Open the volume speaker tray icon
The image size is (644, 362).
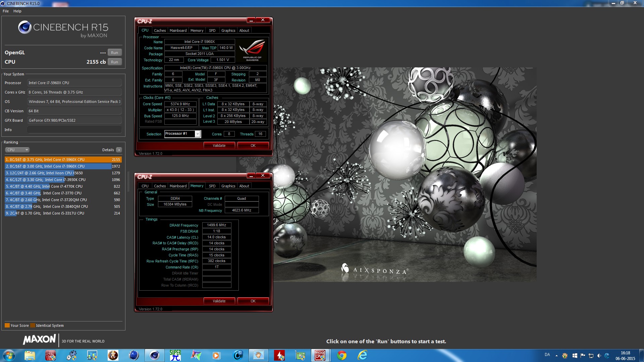click(599, 356)
